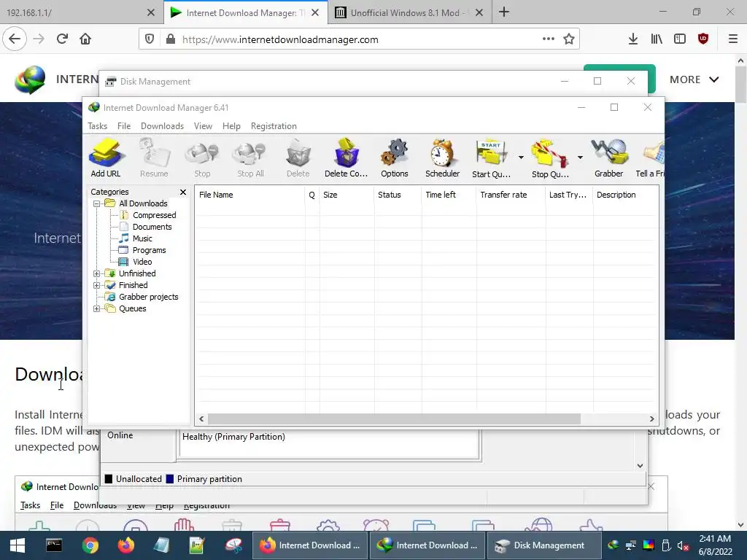Open the Scheduler alarm clock icon

pyautogui.click(x=443, y=158)
